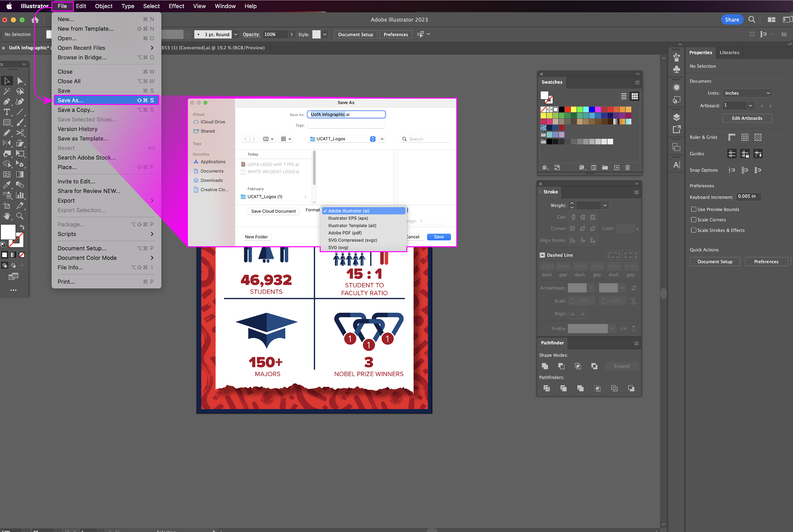Click the delete swatch trash icon

627,168
